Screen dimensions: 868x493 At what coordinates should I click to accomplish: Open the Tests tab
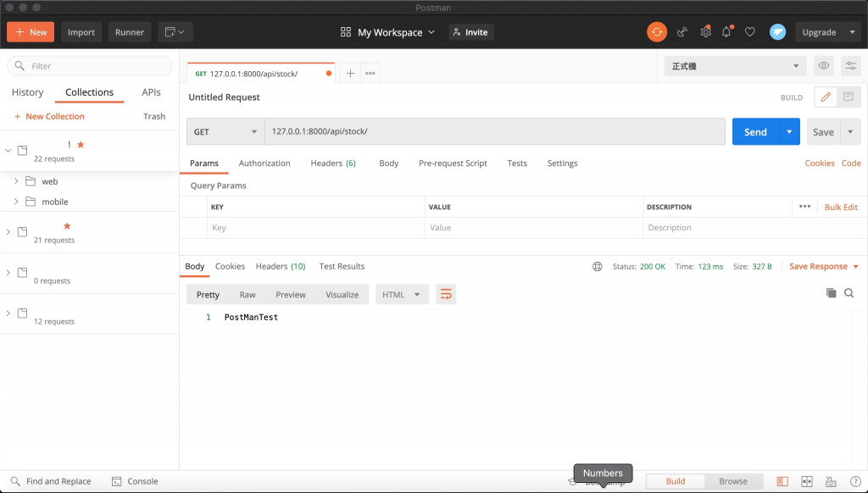517,163
